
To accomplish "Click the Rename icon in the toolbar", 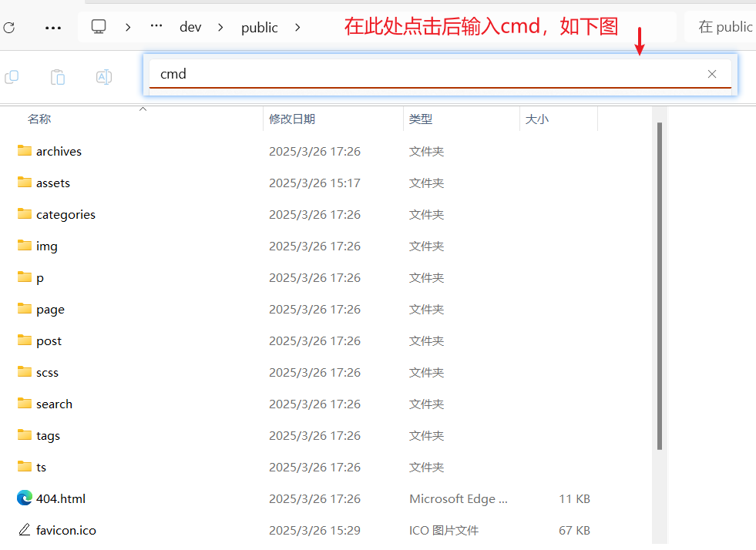I will (x=104, y=76).
